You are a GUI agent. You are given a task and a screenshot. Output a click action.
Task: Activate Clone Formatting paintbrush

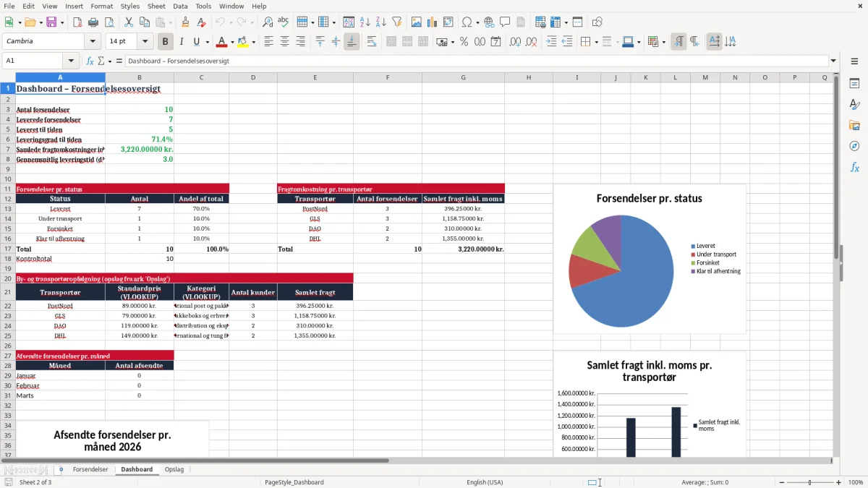coord(185,22)
